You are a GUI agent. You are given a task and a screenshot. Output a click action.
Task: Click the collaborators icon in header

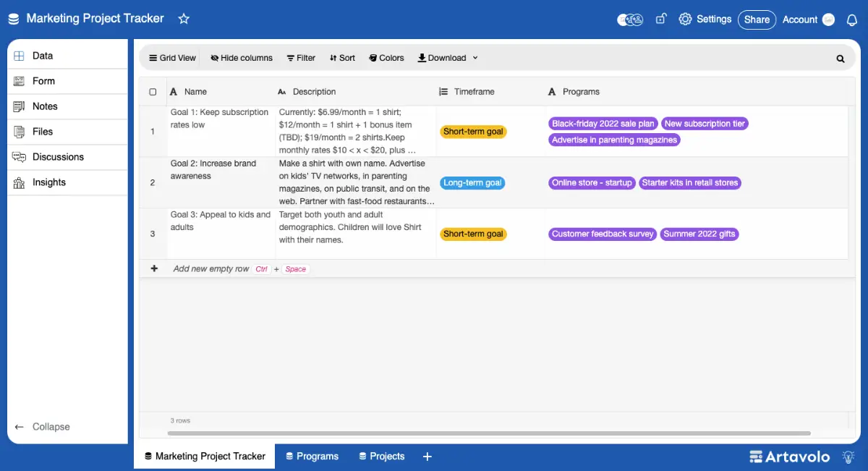tap(630, 20)
